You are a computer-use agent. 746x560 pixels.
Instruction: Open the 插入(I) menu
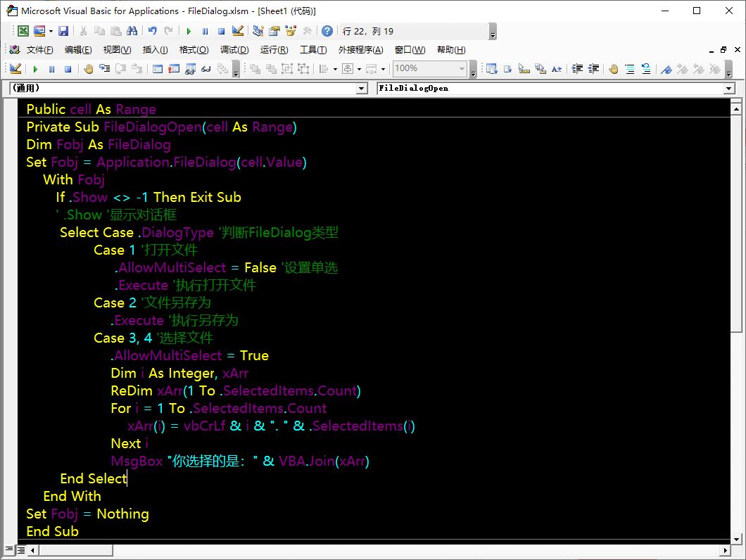[155, 50]
